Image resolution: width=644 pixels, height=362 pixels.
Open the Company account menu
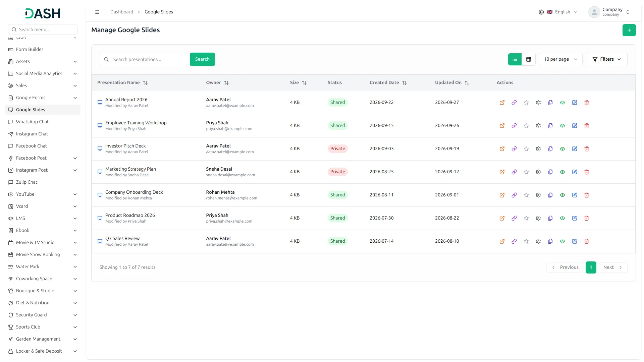(x=609, y=12)
